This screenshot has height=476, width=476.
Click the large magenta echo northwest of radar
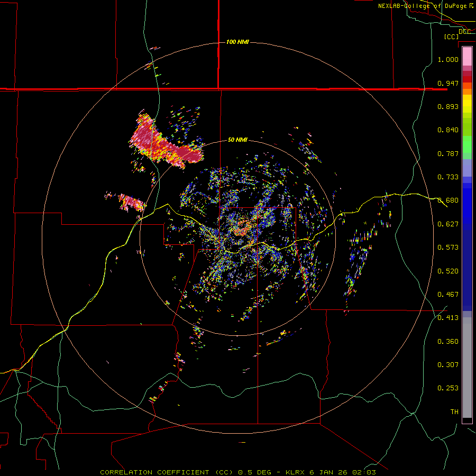click(x=166, y=141)
